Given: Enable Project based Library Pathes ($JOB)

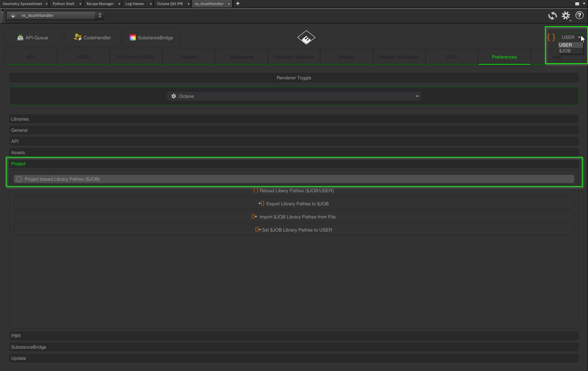Looking at the screenshot, I should click(19, 179).
